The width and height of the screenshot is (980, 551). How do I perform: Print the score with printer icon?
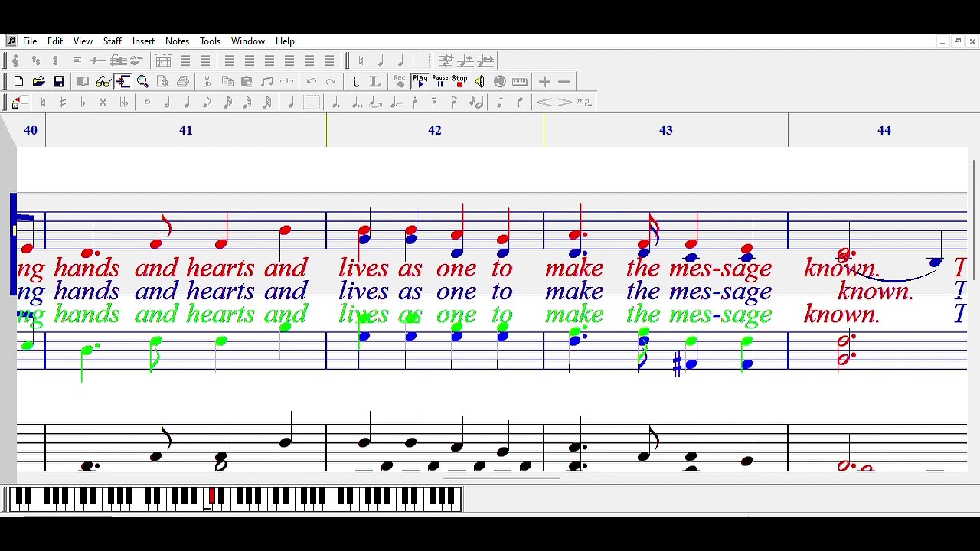tap(183, 81)
